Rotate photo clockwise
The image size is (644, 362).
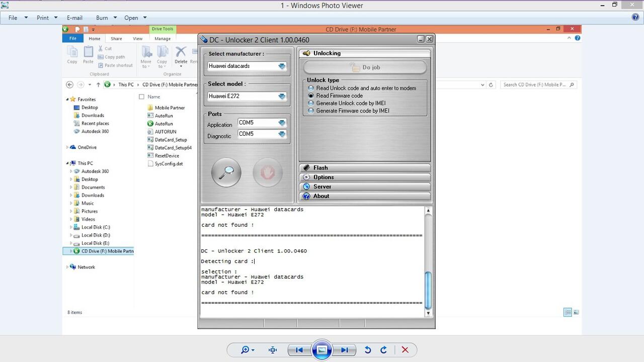point(383,350)
